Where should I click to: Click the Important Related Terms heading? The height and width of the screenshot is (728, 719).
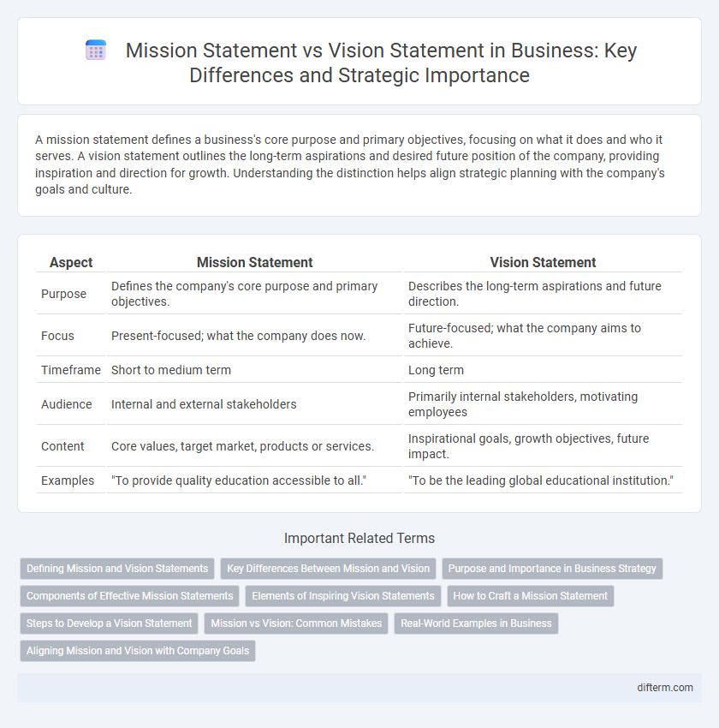pos(359,538)
